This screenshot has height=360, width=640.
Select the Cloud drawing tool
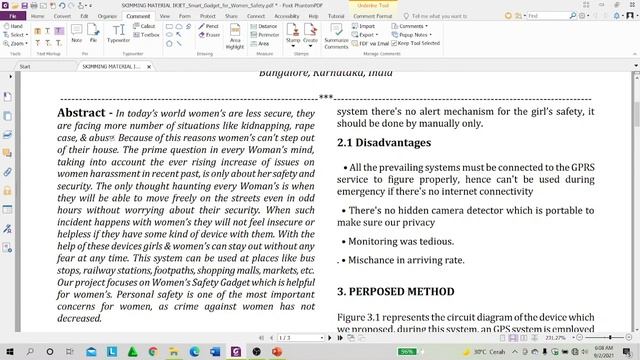(179, 26)
